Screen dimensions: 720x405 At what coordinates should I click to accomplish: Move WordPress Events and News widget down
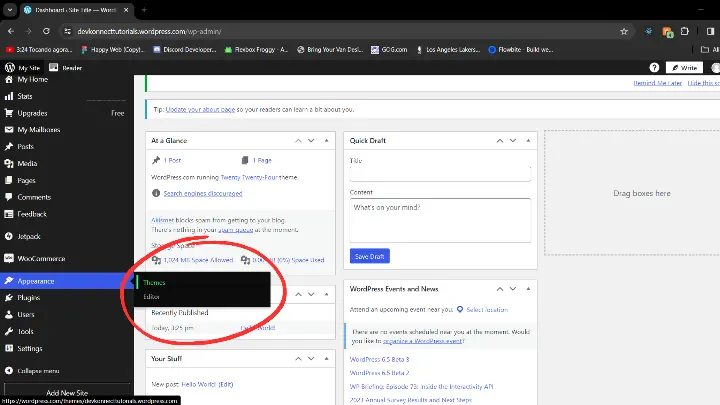[x=513, y=289]
